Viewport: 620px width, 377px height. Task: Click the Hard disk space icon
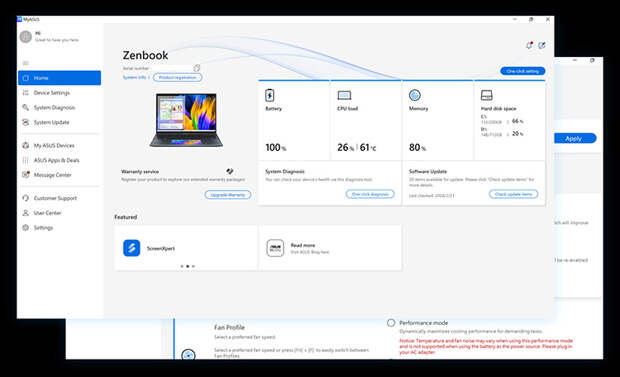[486, 95]
